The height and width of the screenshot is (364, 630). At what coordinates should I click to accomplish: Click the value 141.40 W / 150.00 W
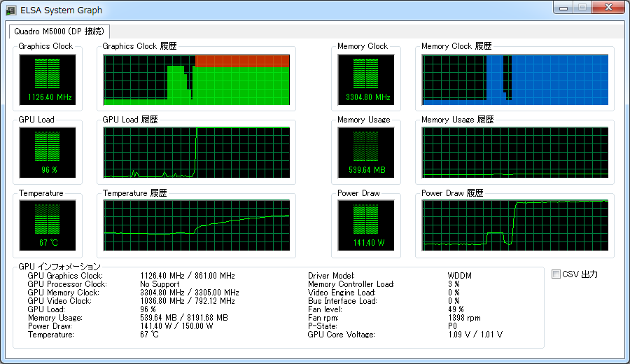177,326
